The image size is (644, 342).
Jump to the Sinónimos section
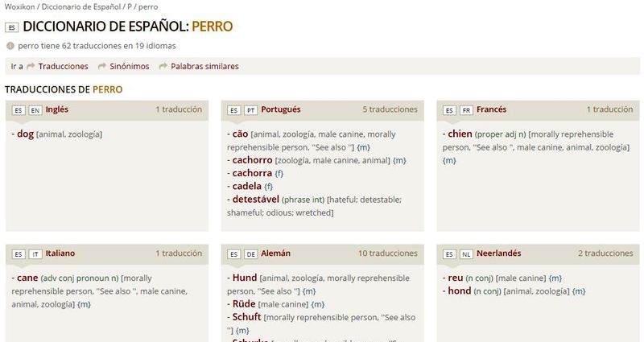(130, 66)
